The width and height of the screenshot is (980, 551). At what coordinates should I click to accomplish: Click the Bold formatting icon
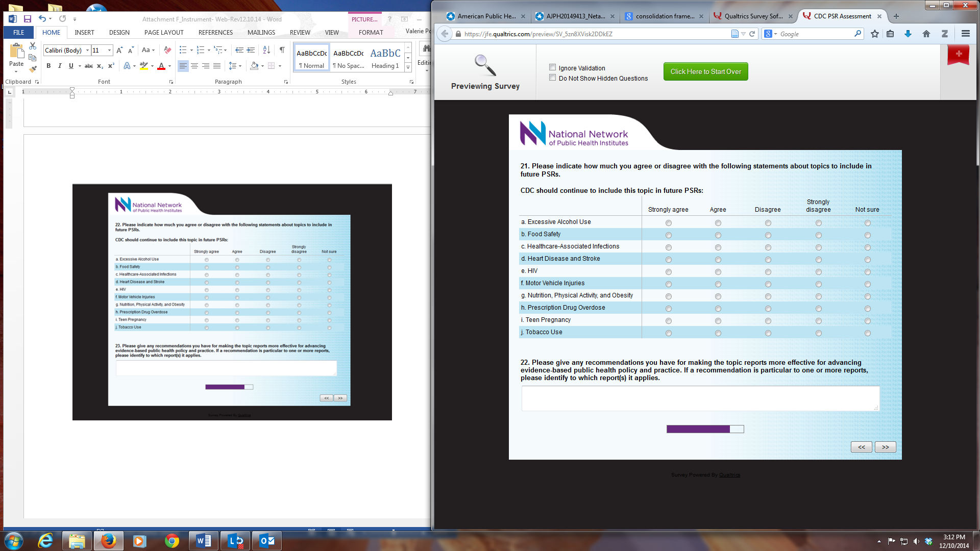point(48,66)
